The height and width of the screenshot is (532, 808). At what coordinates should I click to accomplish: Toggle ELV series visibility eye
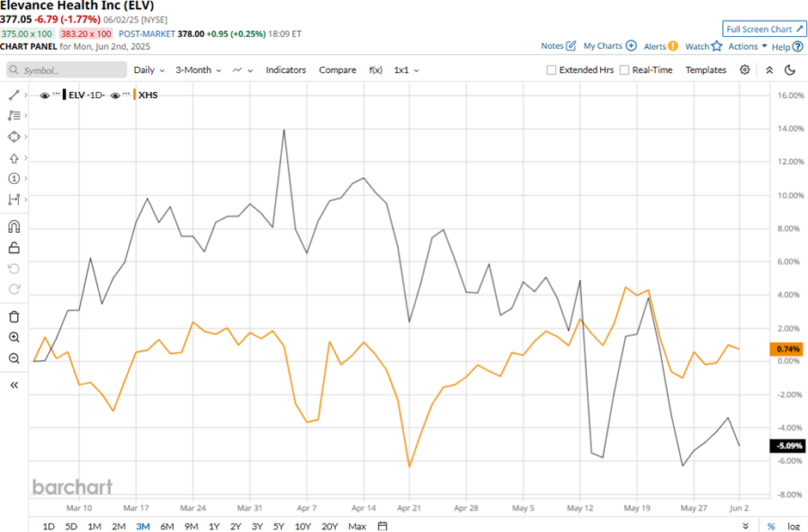click(45, 95)
